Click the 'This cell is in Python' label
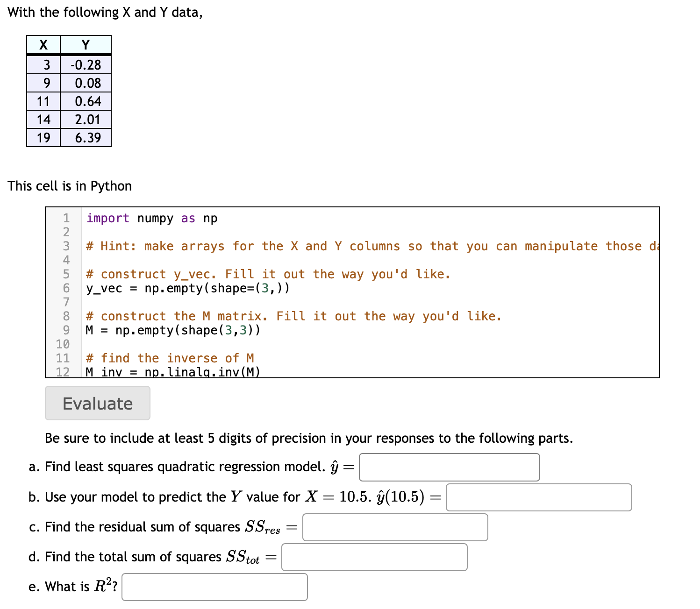 [70, 186]
